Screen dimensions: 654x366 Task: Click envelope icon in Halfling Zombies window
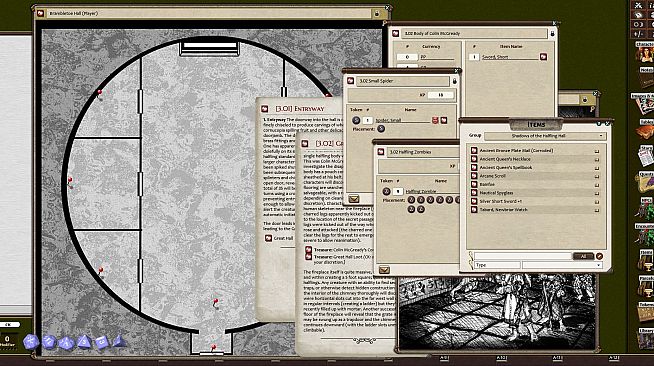pos(384,270)
